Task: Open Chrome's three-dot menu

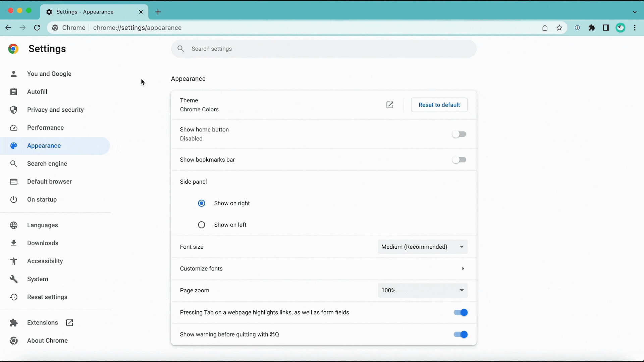Action: point(635,28)
